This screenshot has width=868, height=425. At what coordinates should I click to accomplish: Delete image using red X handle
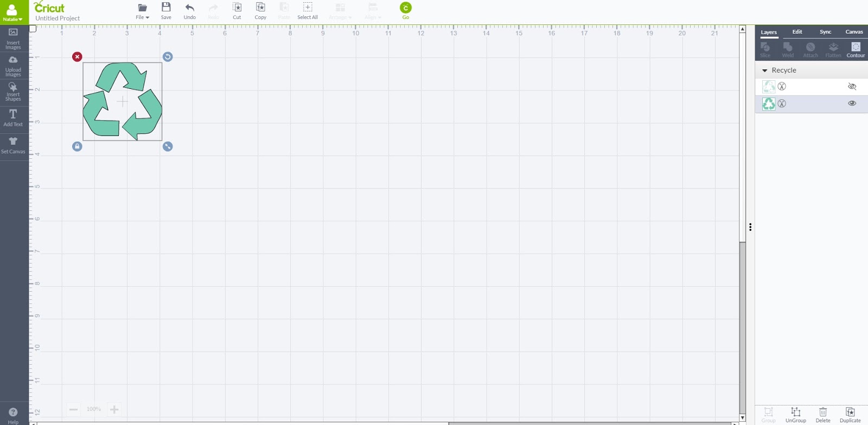click(x=77, y=56)
